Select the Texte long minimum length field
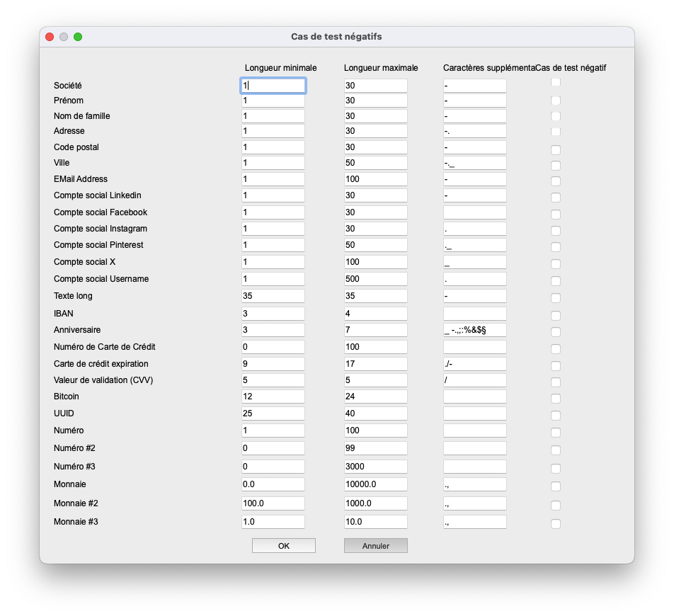Viewport: 674px width, 616px height. (x=273, y=296)
